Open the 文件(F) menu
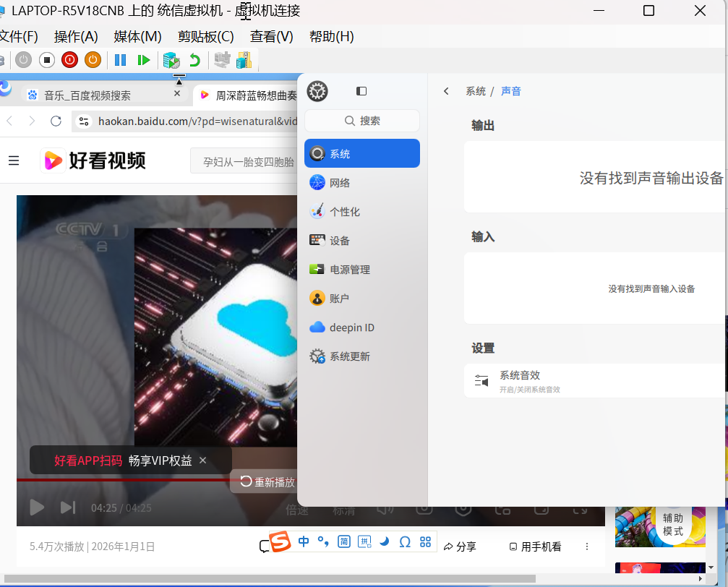 [x=19, y=36]
